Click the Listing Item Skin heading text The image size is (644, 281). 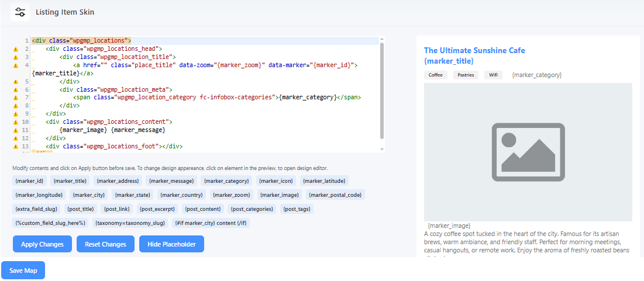coord(65,12)
